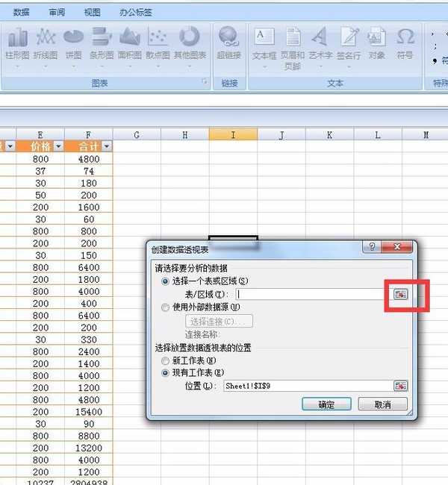Expand 条形图 dropdown arrow

(102, 66)
